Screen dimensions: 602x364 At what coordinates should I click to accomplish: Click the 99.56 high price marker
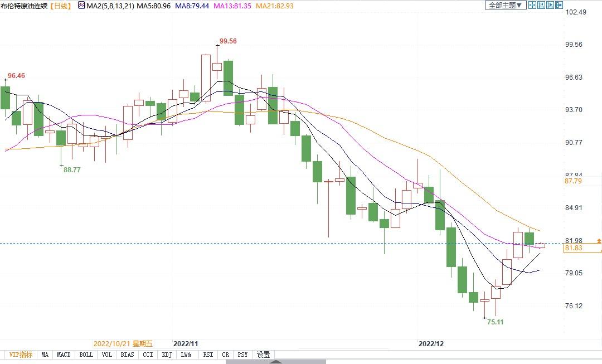(228, 41)
